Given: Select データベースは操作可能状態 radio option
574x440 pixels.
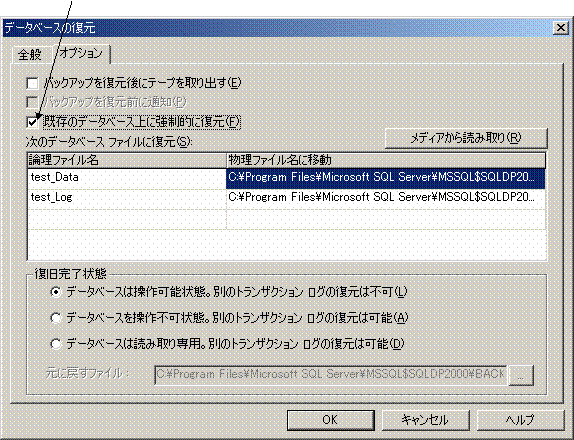Looking at the screenshot, I should coord(56,292).
